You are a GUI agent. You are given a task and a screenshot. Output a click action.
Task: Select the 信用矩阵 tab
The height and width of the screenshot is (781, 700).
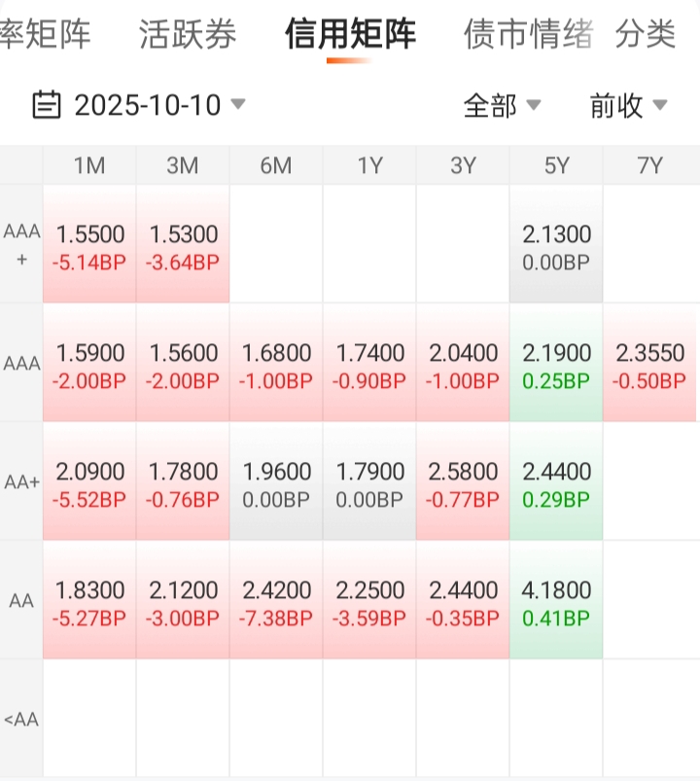click(x=350, y=35)
